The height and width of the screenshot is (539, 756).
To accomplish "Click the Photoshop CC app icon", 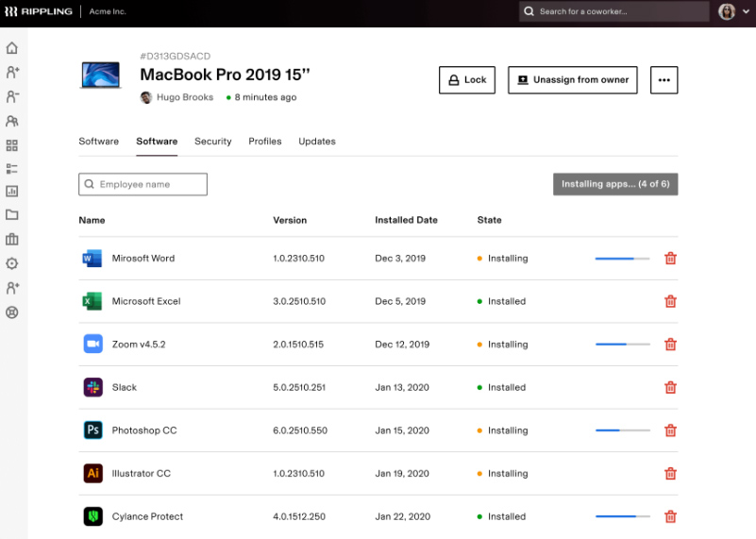I will click(x=93, y=430).
